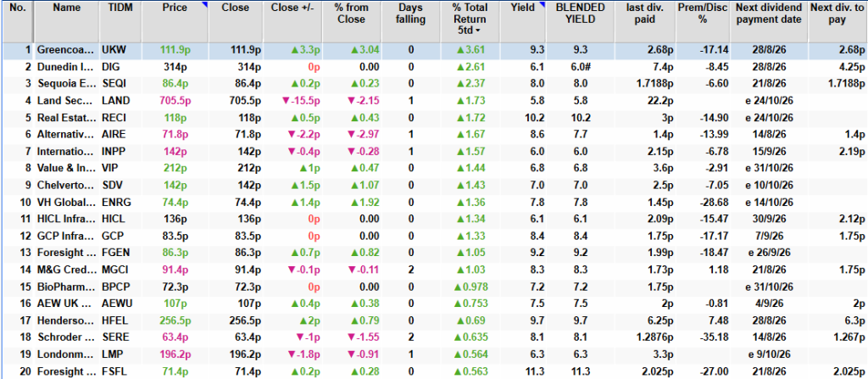Sort by the No. column header
Screen dimensions: 868x379
coord(17,8)
